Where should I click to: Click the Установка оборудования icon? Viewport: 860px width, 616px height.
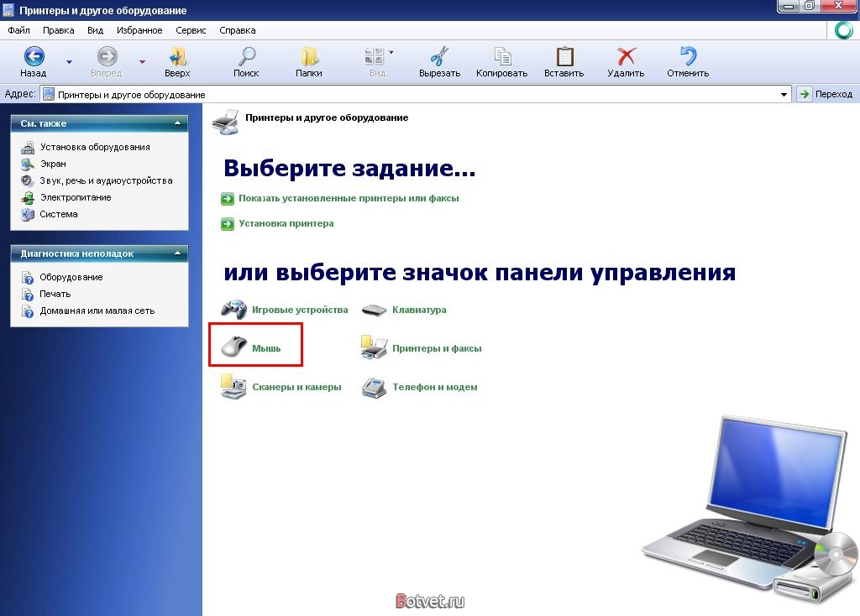pos(28,147)
